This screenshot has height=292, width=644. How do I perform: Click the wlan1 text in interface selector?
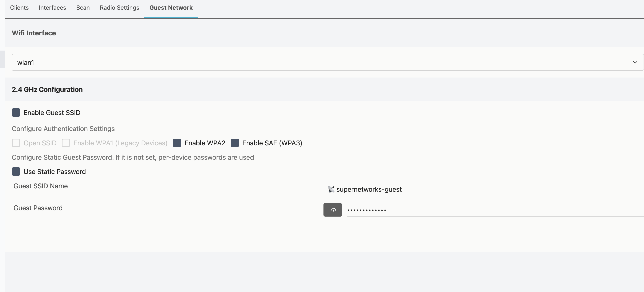tap(25, 63)
